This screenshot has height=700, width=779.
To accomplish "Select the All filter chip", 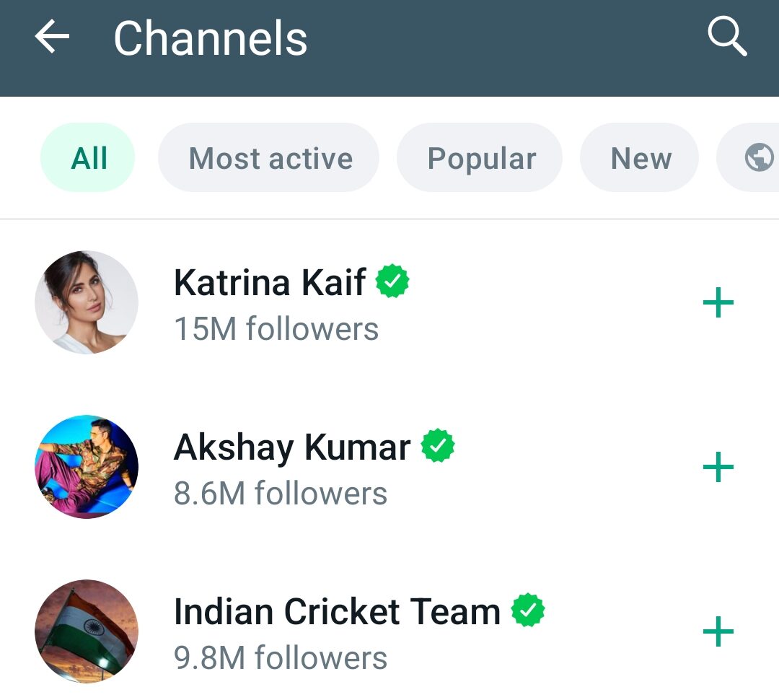I will click(89, 158).
